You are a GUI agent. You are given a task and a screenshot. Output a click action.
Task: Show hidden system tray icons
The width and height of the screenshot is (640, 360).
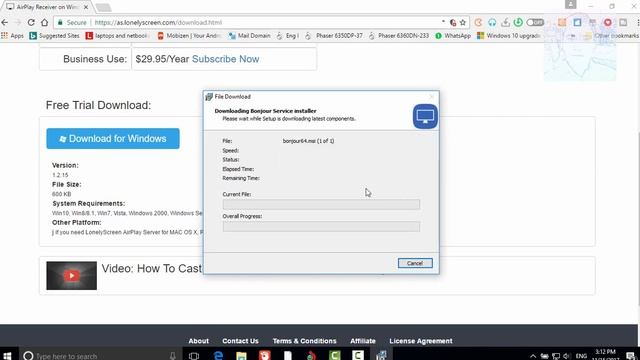point(533,356)
